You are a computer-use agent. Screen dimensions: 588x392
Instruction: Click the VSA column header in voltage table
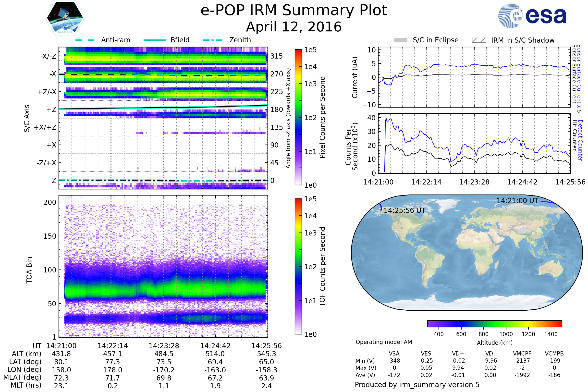pos(394,354)
